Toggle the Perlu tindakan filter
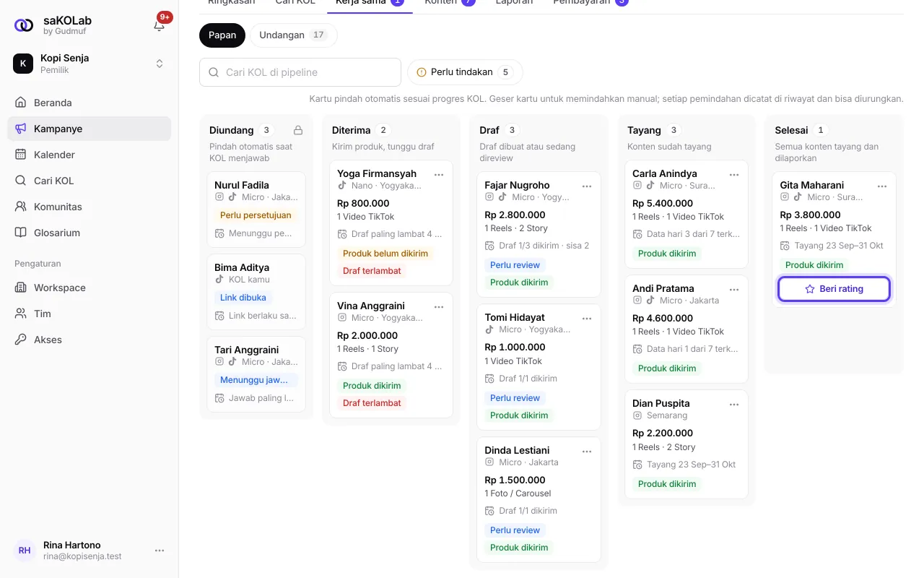924x578 pixels. (465, 72)
